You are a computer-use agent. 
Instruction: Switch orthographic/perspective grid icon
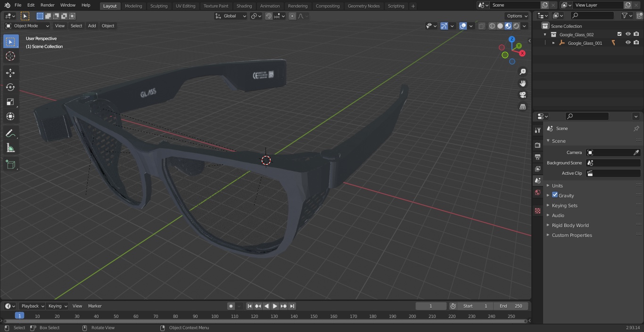(522, 106)
